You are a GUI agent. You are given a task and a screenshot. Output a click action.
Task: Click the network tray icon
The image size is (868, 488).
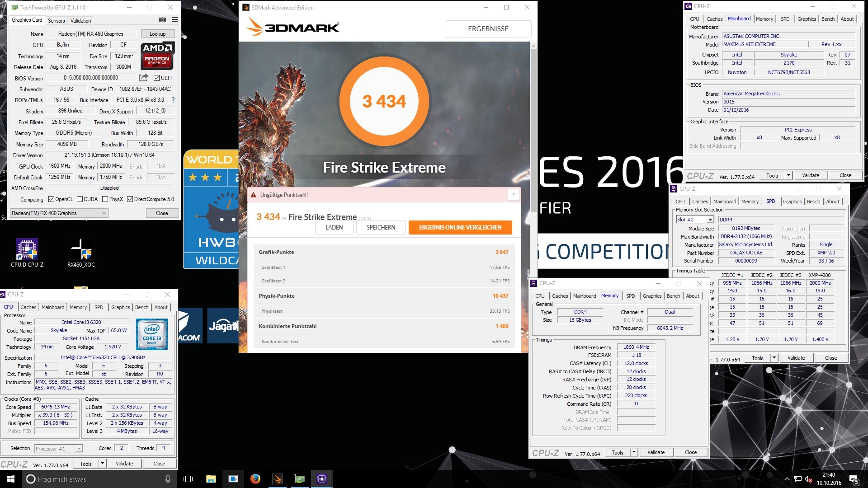[x=798, y=479]
